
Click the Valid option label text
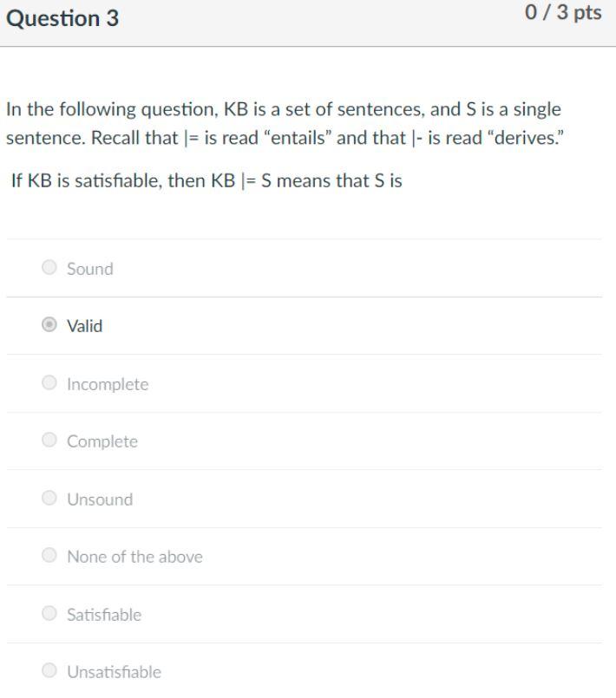(x=83, y=325)
